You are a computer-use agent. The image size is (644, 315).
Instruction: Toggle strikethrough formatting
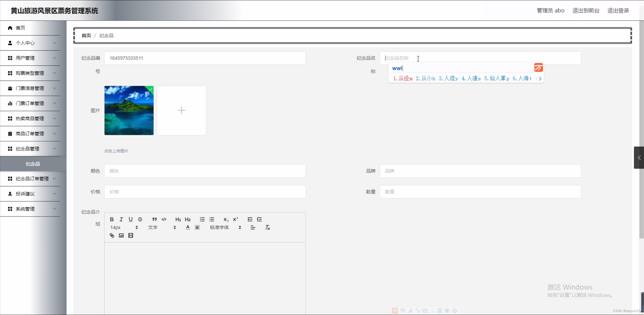point(140,219)
